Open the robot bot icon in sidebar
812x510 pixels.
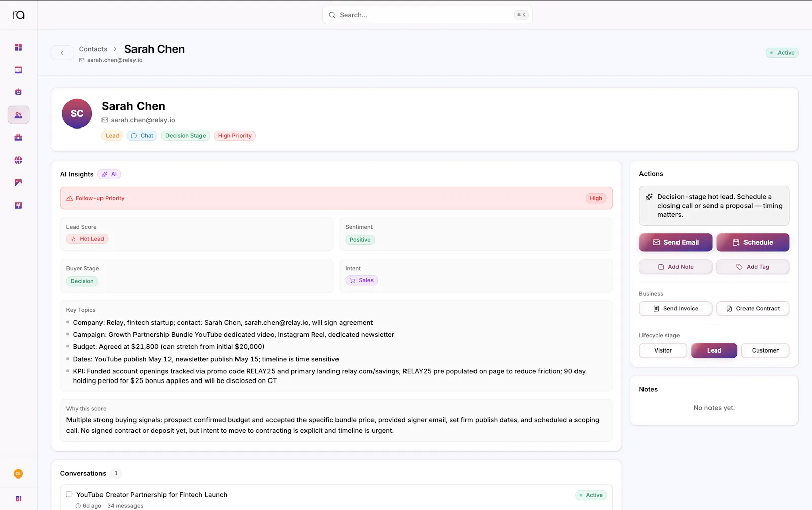point(18,92)
